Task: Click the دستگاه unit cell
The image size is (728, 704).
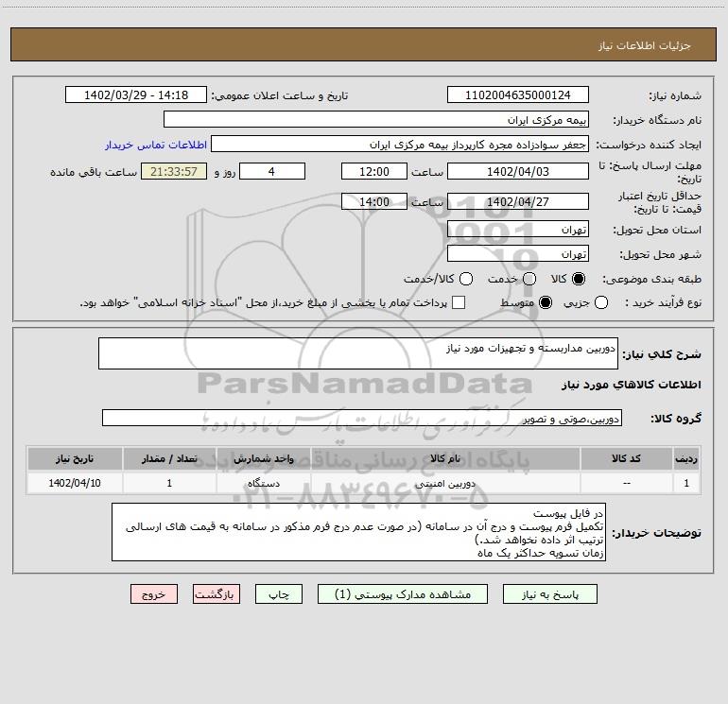Action: (264, 483)
